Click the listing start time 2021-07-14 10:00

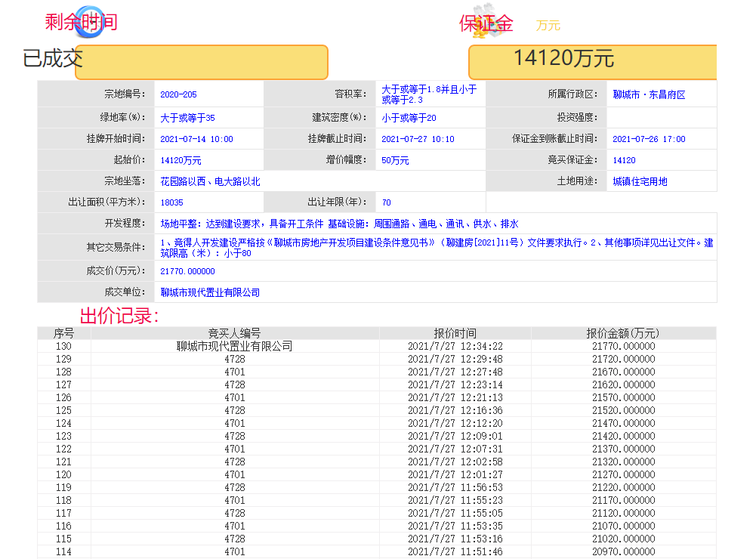point(196,139)
